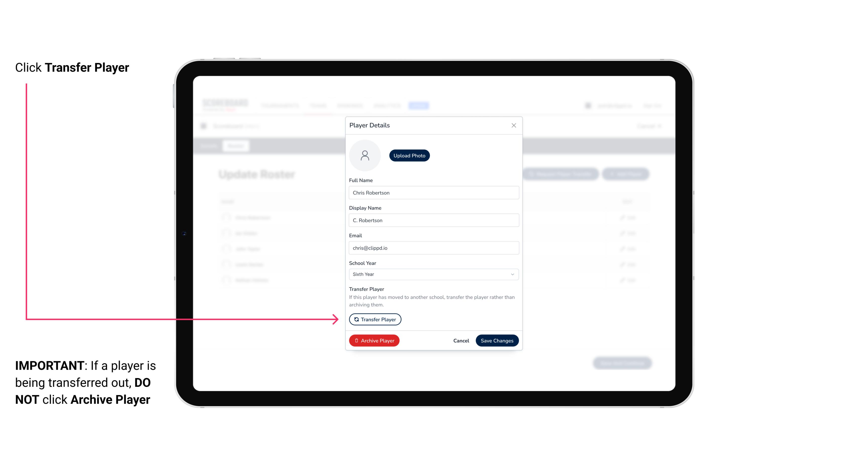This screenshot has width=868, height=467.
Task: Click Transfer Player text link button
Action: pos(375,319)
